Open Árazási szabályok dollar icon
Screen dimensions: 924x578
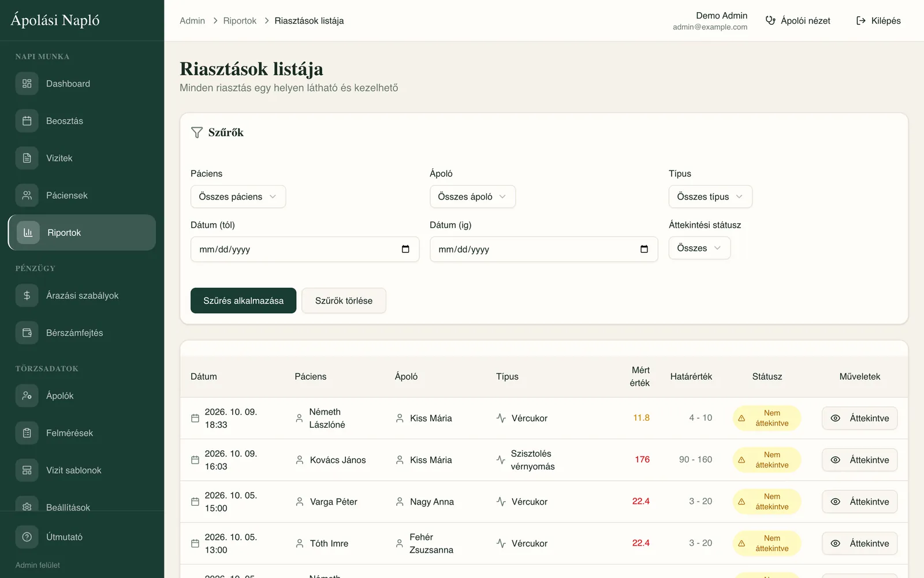(x=27, y=295)
